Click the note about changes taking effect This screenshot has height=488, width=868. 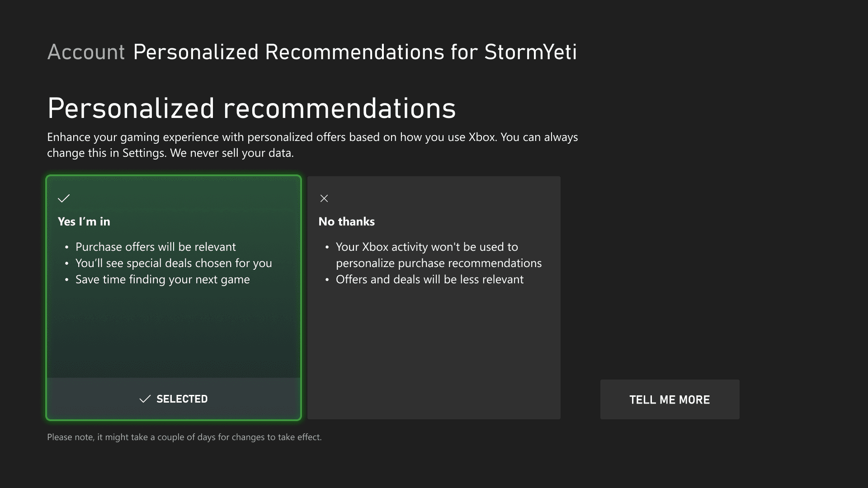point(184,437)
